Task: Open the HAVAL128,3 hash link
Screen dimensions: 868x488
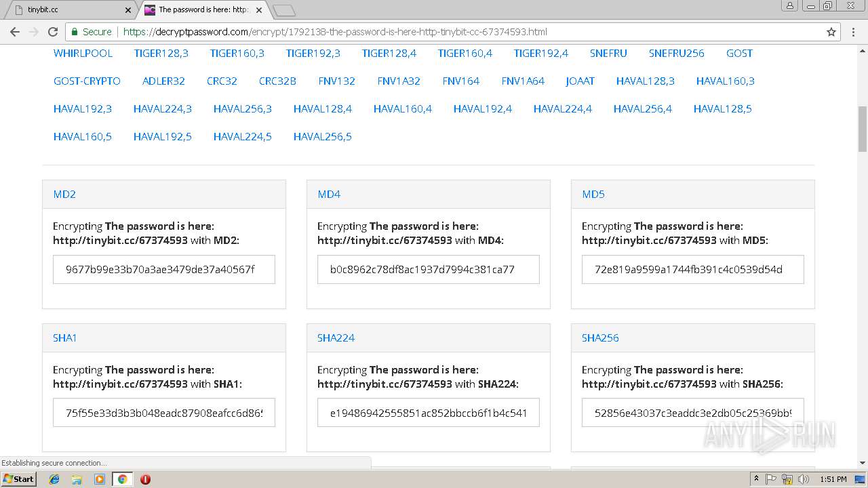Action: 645,81
